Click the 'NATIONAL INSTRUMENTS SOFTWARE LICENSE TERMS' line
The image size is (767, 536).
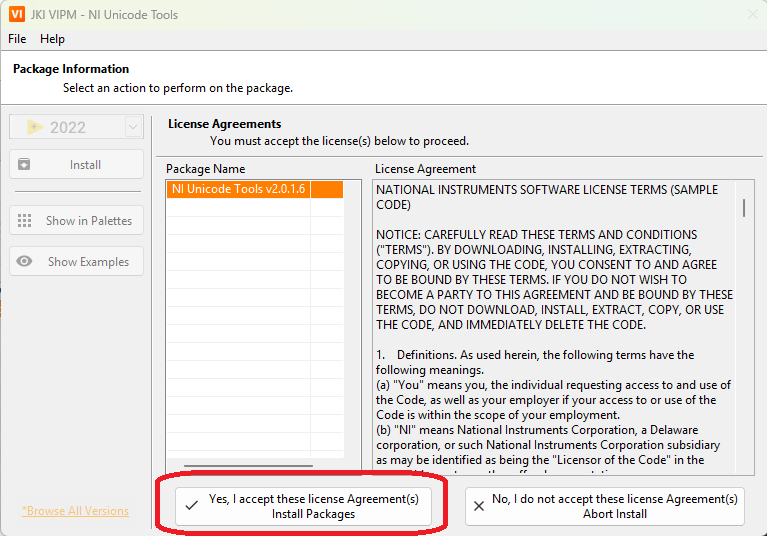click(547, 189)
